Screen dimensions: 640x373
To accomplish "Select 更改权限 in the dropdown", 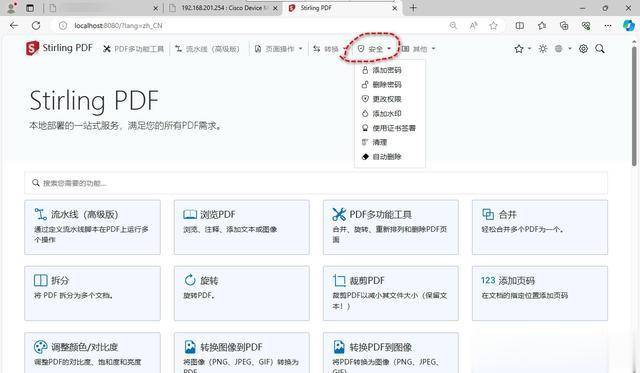I will point(382,99).
